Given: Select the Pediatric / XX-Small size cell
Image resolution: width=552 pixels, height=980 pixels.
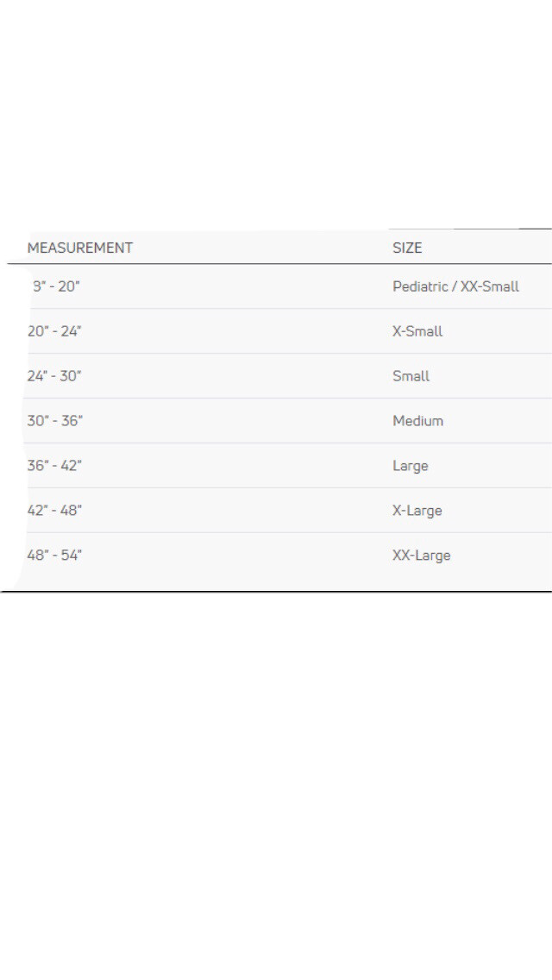Looking at the screenshot, I should pyautogui.click(x=455, y=286).
